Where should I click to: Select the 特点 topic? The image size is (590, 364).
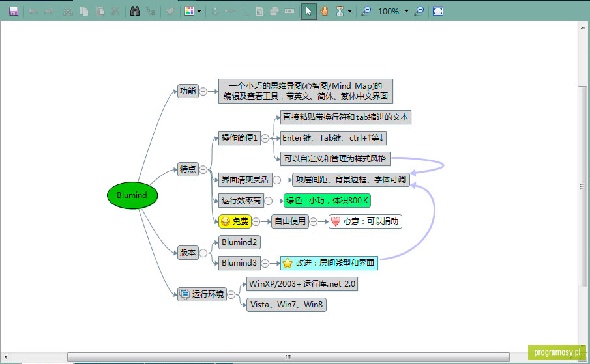[x=188, y=169]
